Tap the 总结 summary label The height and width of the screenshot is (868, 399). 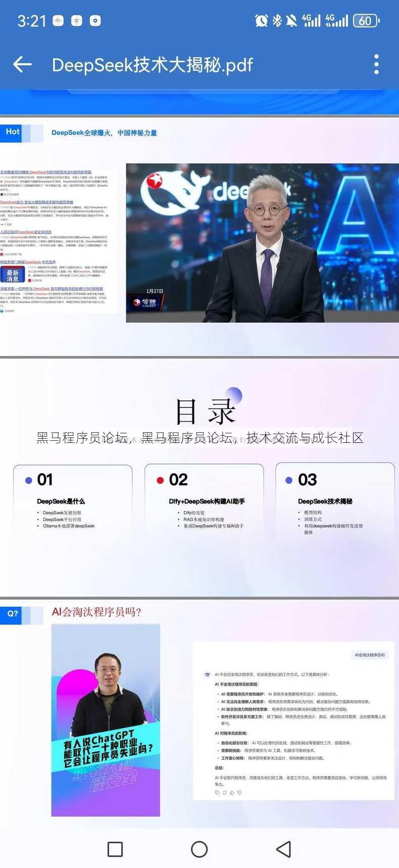click(x=219, y=767)
